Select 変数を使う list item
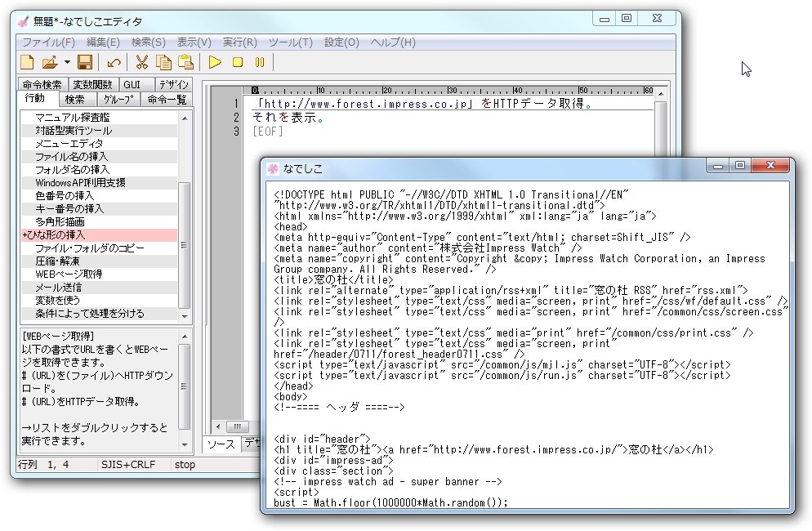Image resolution: width=812 pixels, height=531 pixels. [99, 300]
